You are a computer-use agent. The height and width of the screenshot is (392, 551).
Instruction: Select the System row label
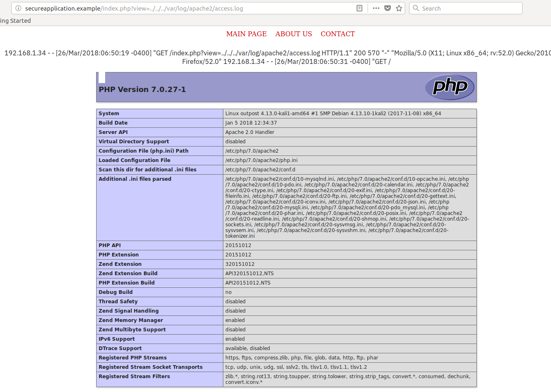click(x=109, y=114)
